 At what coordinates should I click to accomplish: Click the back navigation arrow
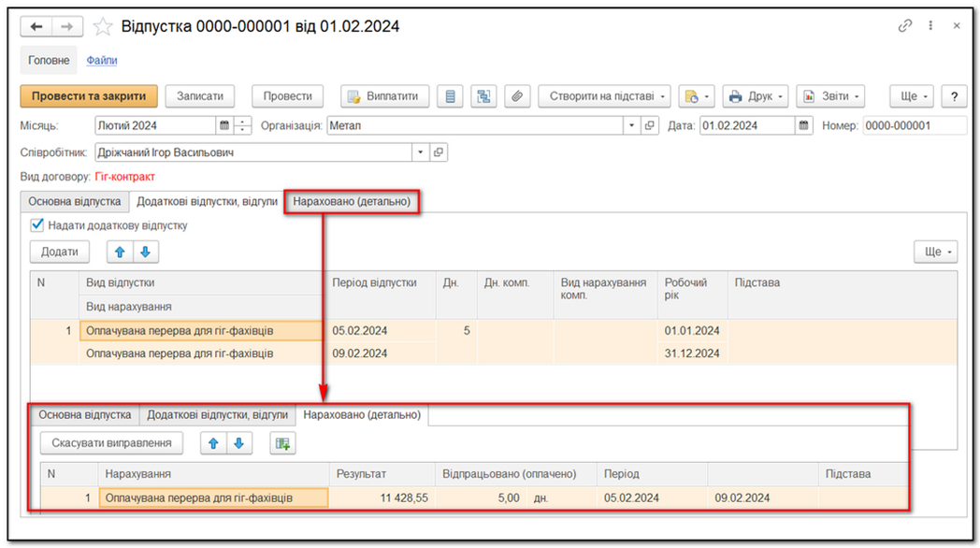[x=37, y=27]
